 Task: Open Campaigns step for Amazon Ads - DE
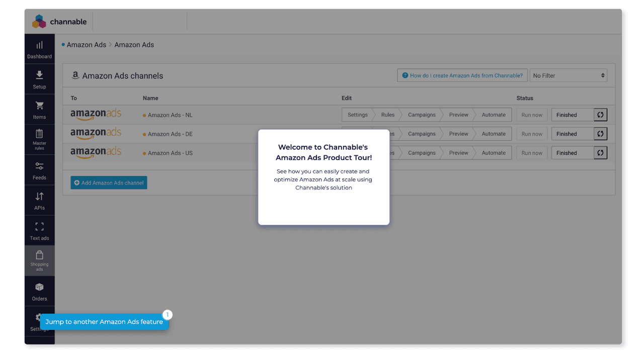(x=422, y=134)
